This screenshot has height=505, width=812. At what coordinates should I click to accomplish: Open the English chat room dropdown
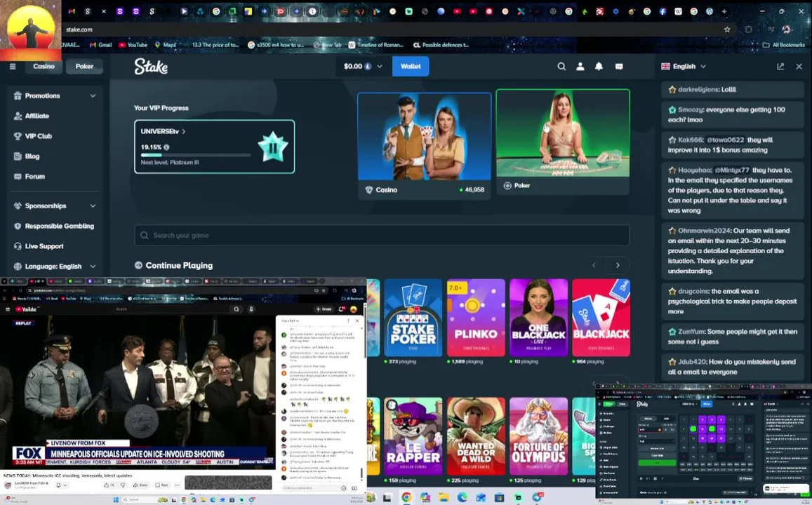tap(684, 66)
